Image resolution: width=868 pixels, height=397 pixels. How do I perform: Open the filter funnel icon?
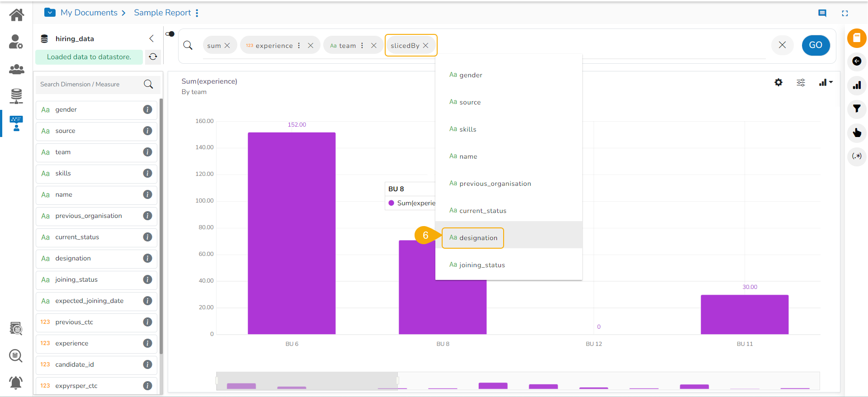[x=856, y=109]
